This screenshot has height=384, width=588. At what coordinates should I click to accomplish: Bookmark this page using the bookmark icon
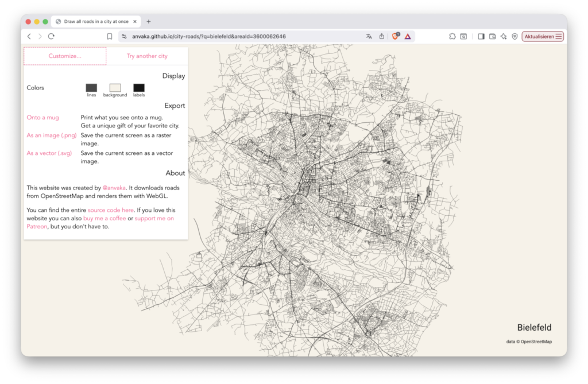110,36
